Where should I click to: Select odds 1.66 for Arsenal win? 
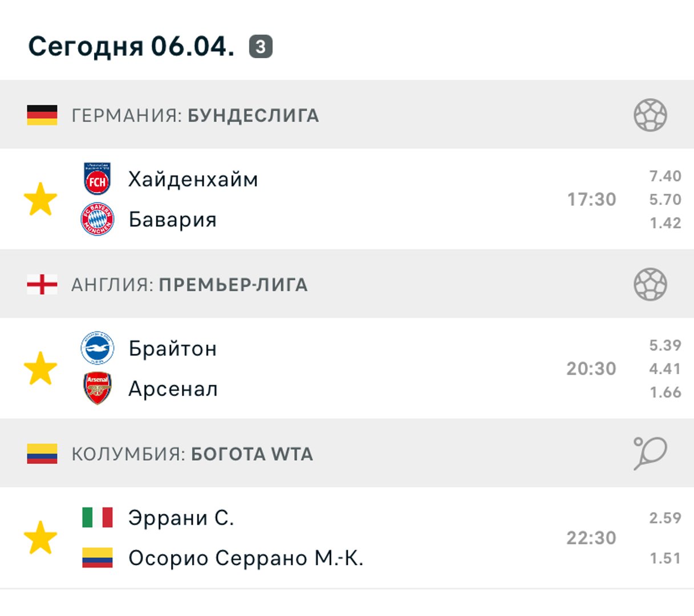tap(665, 392)
